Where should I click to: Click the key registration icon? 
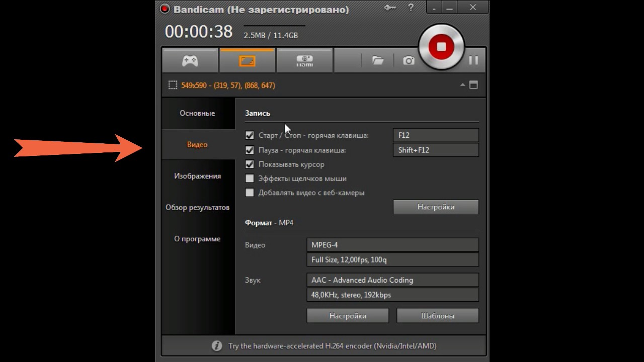390,8
